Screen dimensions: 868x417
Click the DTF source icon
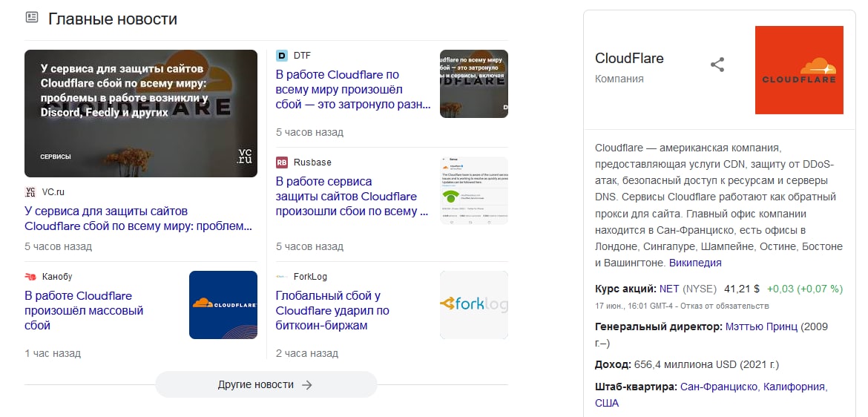pyautogui.click(x=282, y=56)
